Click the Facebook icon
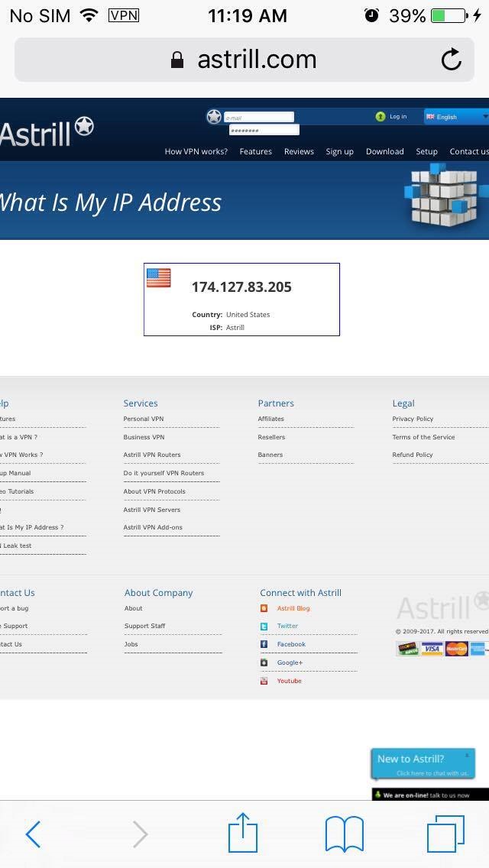Image resolution: width=489 pixels, height=868 pixels. pos(264,644)
